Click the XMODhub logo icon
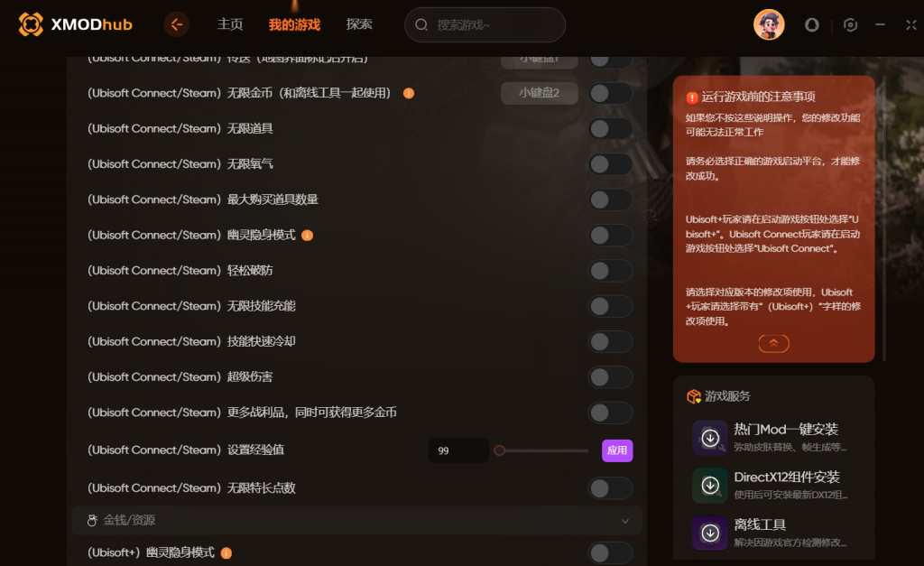This screenshot has width=924, height=566. (31, 24)
